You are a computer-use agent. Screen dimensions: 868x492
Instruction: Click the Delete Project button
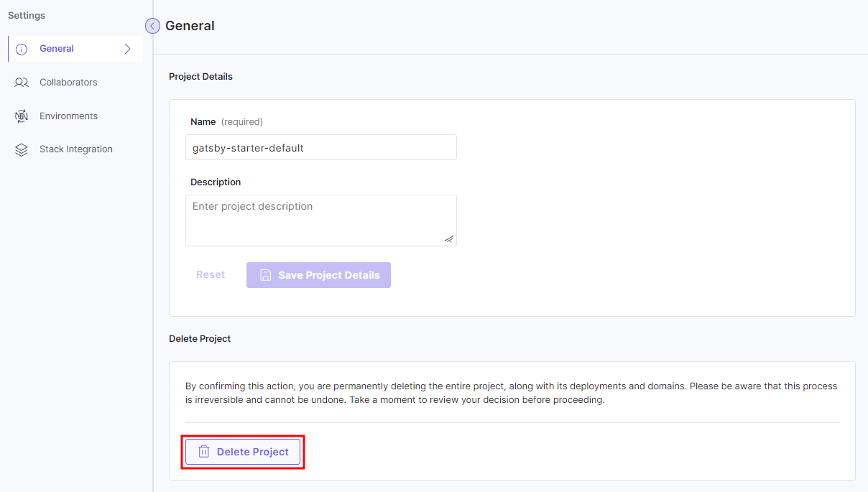pos(243,452)
